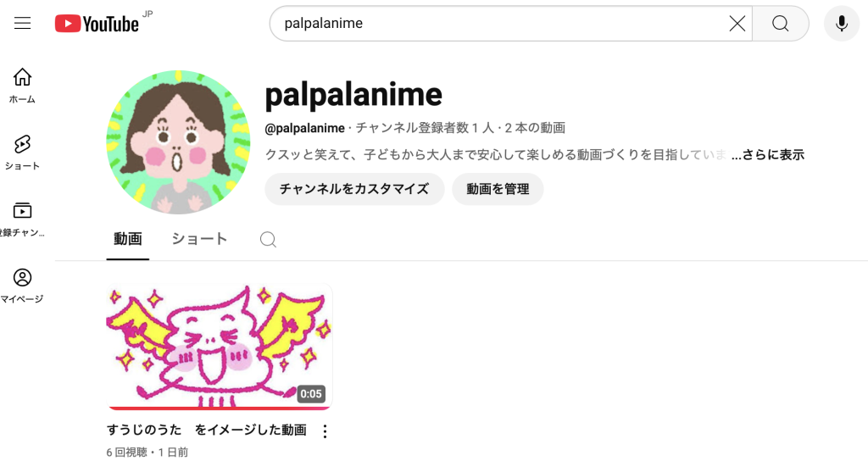The image size is (868, 472).
Task: Switch to the ショート tab
Action: [x=199, y=239]
